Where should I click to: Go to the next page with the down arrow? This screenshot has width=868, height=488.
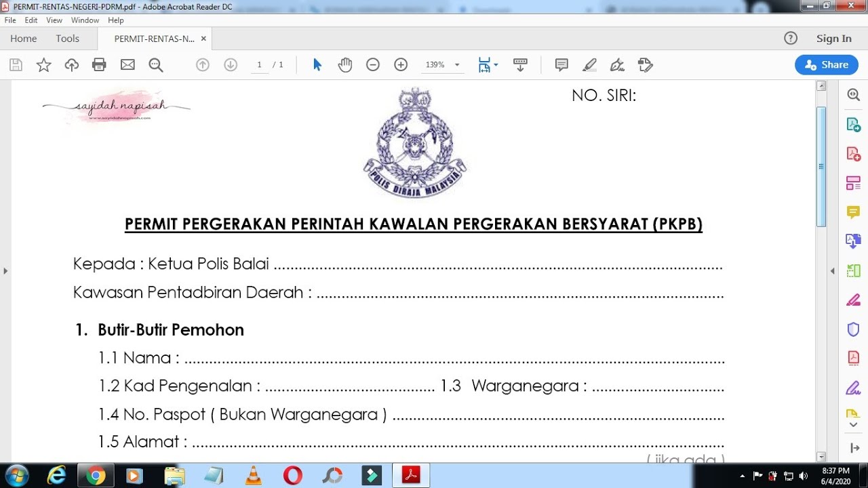(x=231, y=65)
